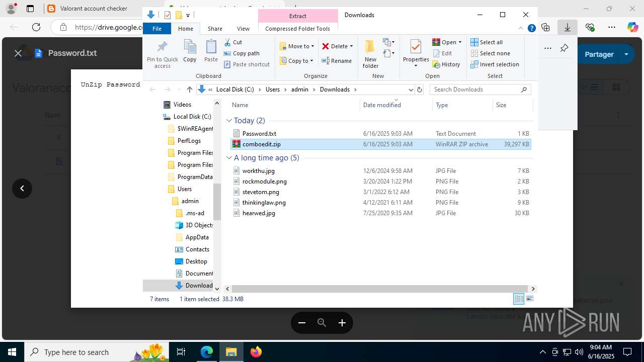Click the Copy icon in Clipboard group
This screenshot has height=362, width=644.
coord(190,51)
